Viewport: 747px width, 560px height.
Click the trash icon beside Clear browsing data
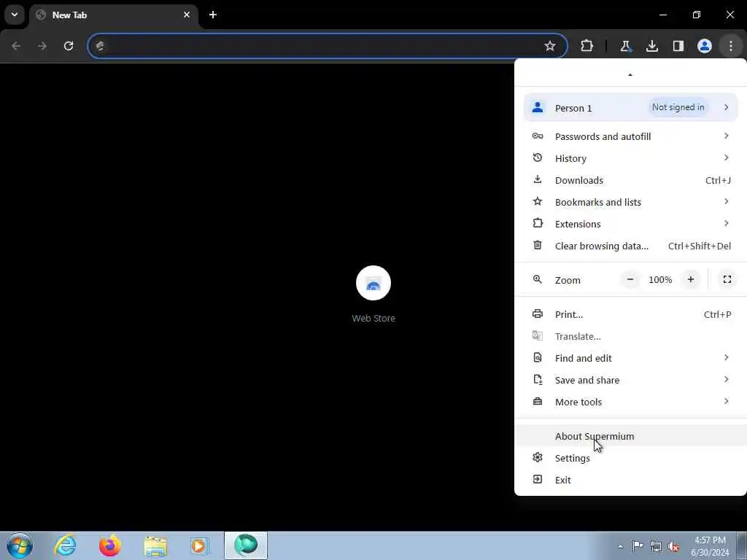538,245
